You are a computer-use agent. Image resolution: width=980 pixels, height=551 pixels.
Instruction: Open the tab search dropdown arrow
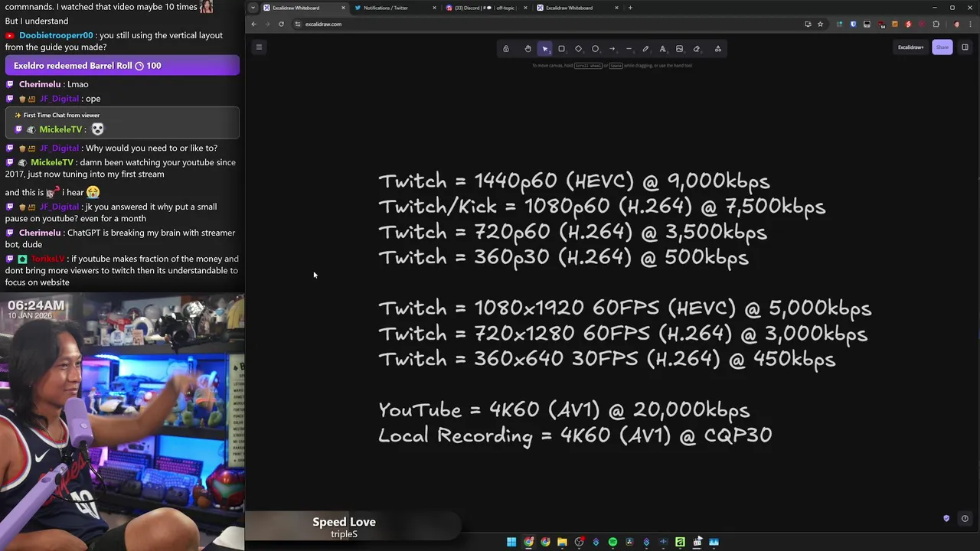pos(253,8)
